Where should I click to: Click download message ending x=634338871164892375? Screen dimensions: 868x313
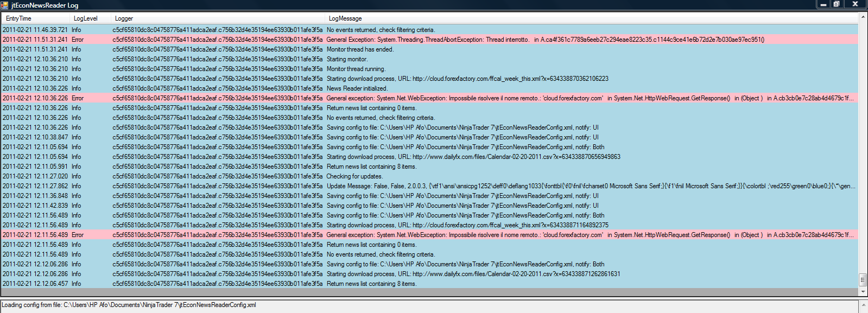coord(467,225)
